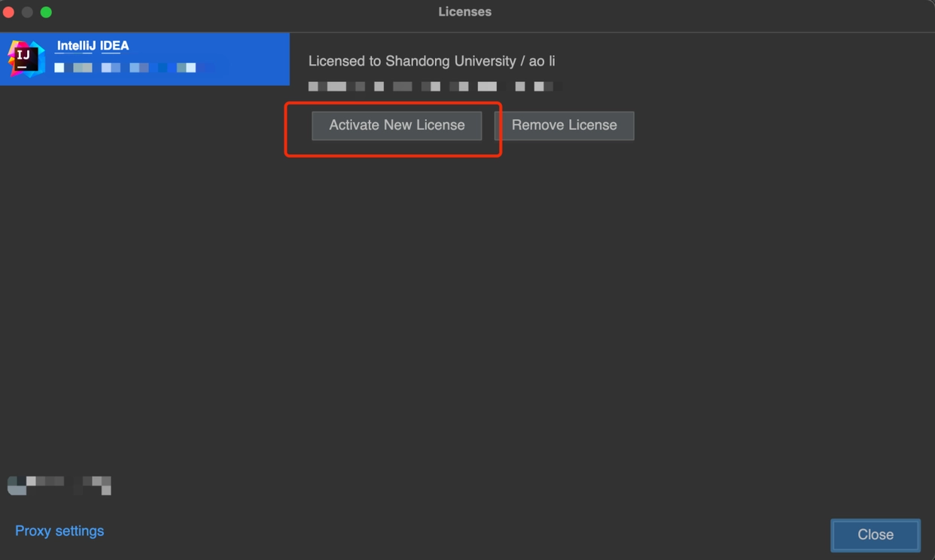Click 'Licensed to Shandong University / ao li' text

coord(431,61)
